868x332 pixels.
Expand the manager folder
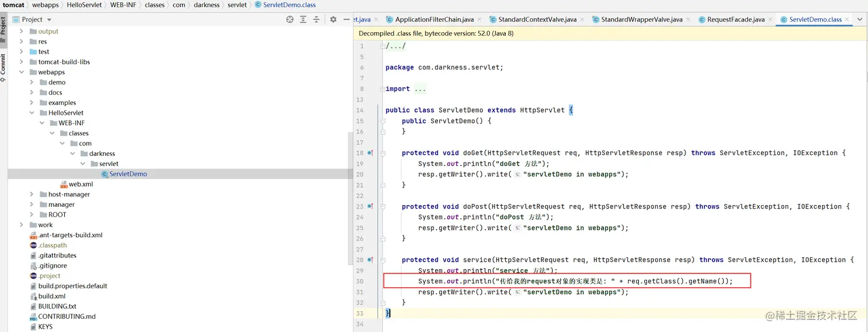32,204
